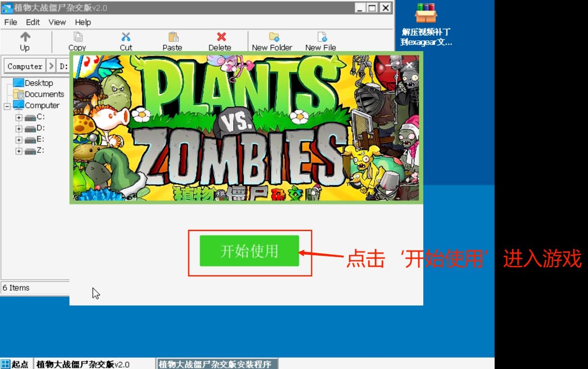Viewport: 588px width, 369px height.
Task: Select the C: drive icon
Action: pyautogui.click(x=30, y=118)
